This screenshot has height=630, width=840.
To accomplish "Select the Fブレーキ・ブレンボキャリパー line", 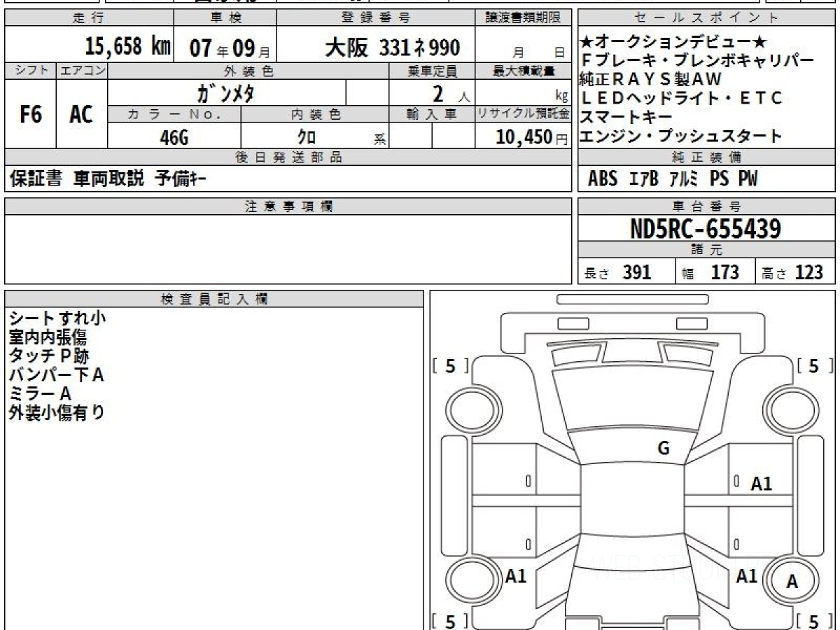I will click(x=696, y=62).
